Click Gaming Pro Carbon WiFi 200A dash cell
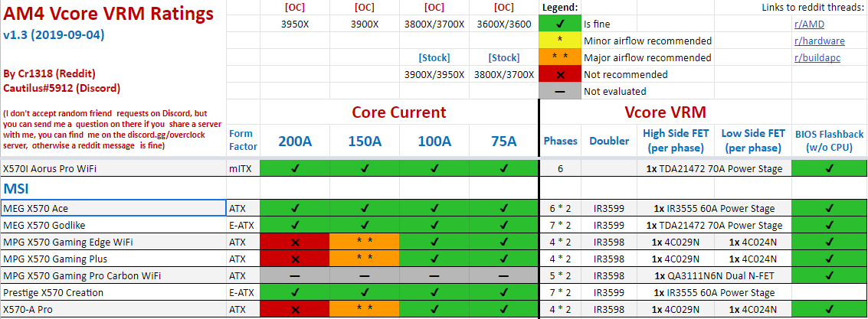Viewport: 868px width, 319px height. tap(295, 276)
